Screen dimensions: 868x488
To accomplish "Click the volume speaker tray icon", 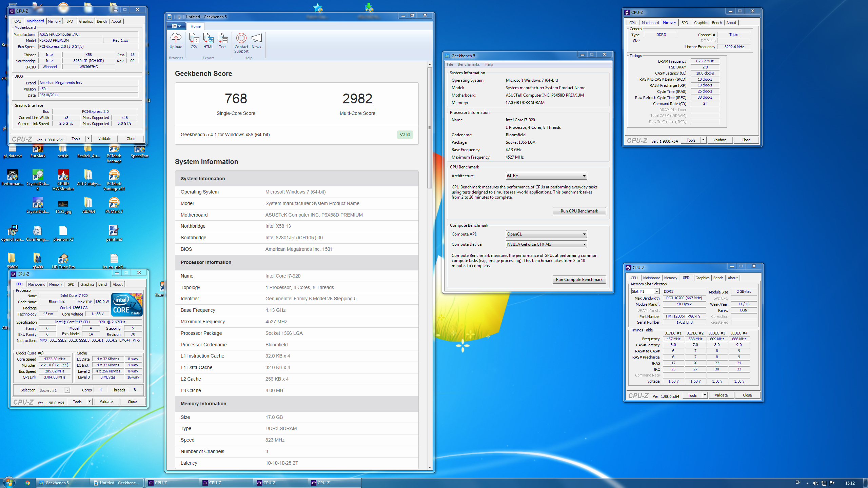I will [x=815, y=483].
